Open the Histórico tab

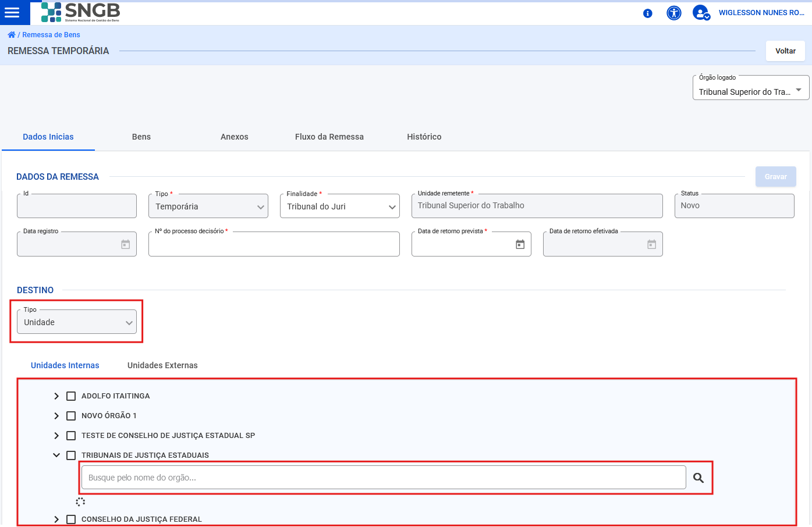click(424, 137)
